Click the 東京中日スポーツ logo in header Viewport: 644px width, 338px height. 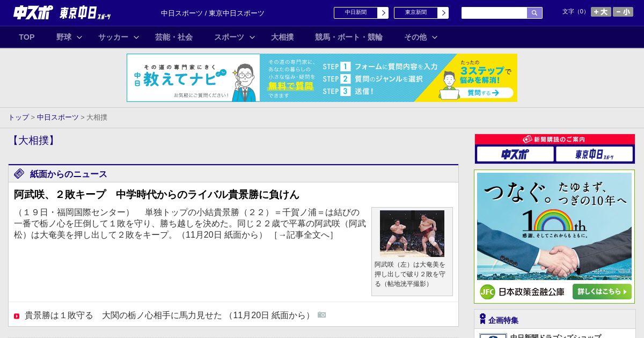(85, 13)
